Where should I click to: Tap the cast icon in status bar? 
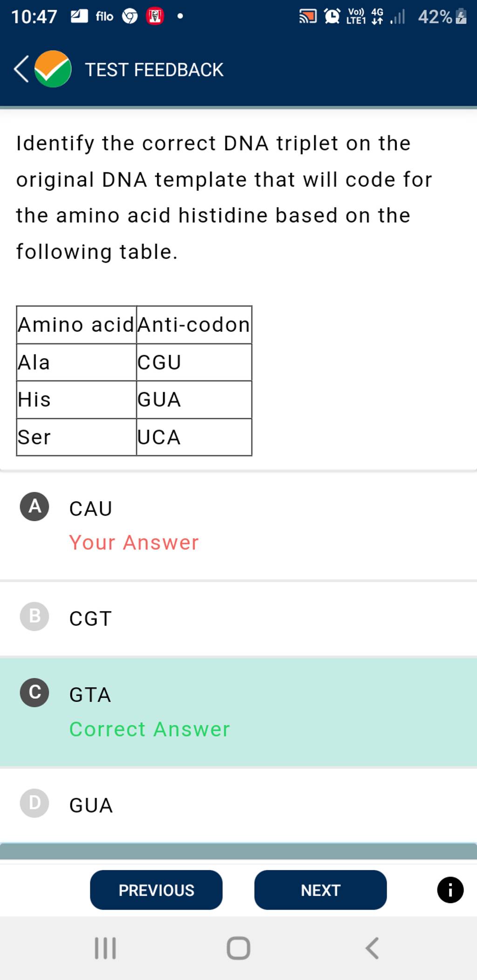(x=307, y=17)
